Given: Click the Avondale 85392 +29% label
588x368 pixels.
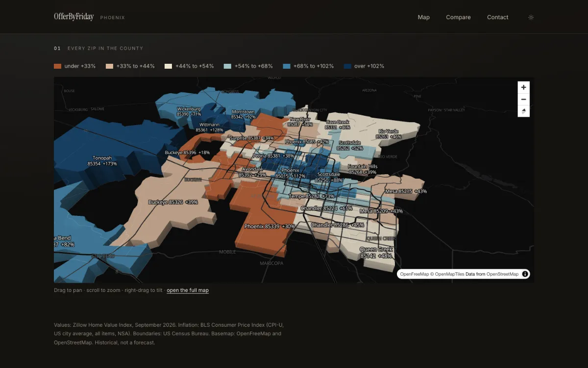Looking at the screenshot, I should coord(252,172).
